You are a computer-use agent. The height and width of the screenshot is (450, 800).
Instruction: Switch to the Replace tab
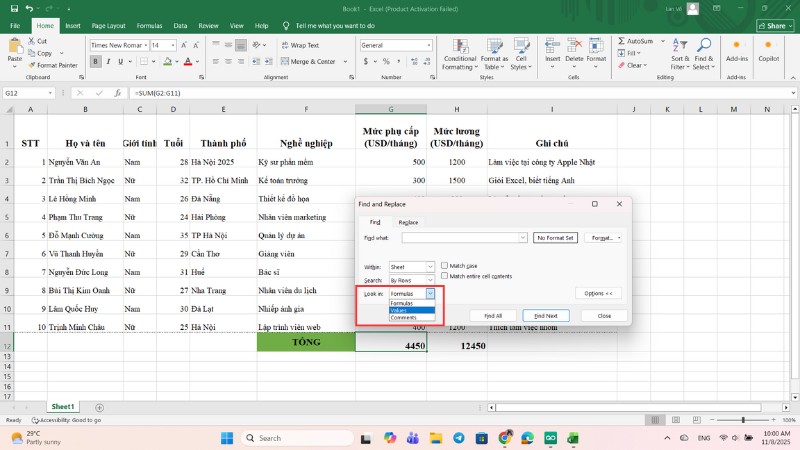408,222
